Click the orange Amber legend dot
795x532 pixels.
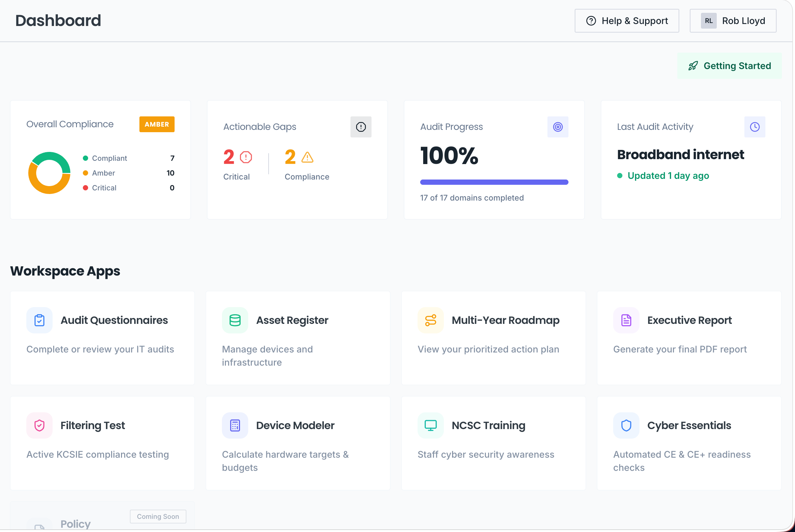click(85, 173)
